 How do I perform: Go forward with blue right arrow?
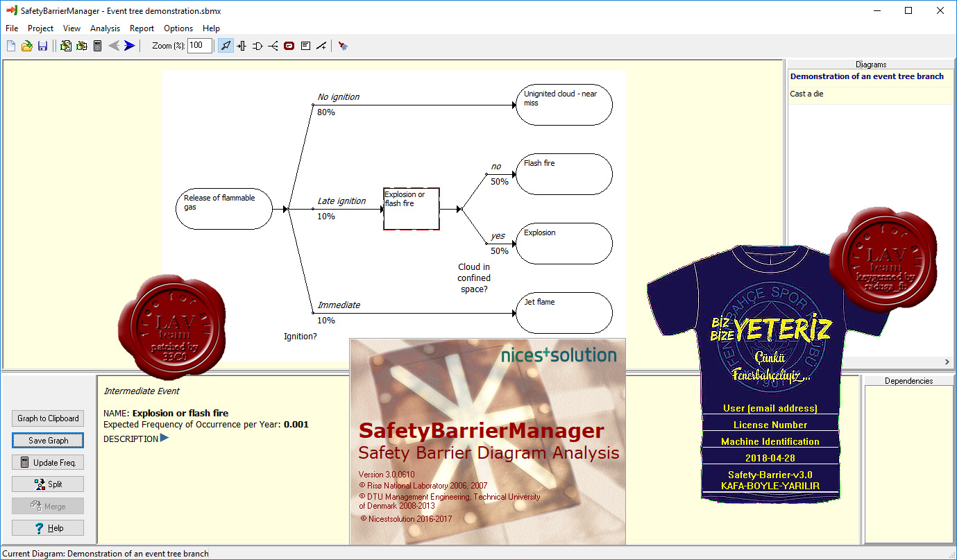coord(130,46)
